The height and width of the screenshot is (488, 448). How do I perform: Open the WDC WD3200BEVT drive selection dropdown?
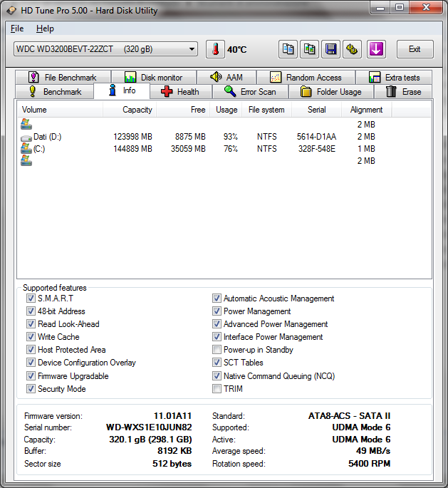[105, 49]
